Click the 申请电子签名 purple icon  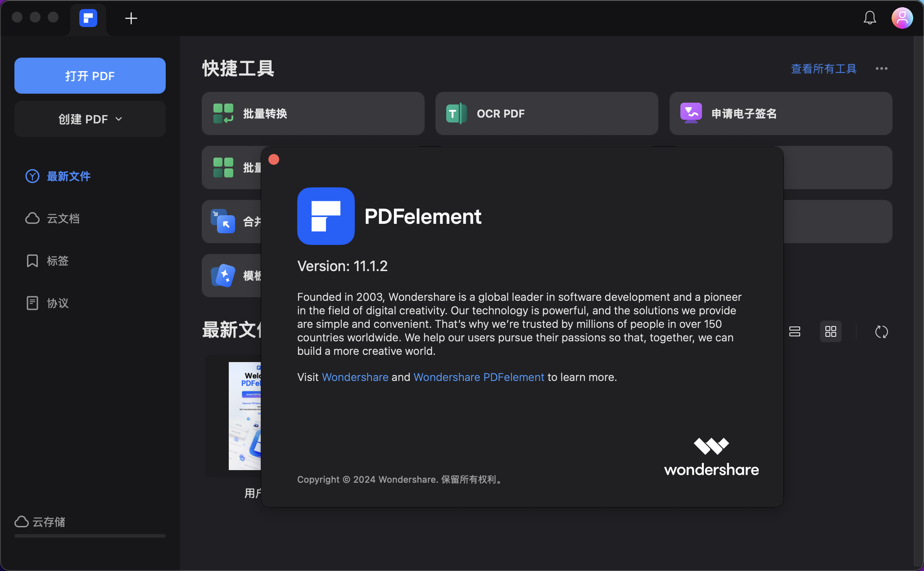(x=691, y=113)
